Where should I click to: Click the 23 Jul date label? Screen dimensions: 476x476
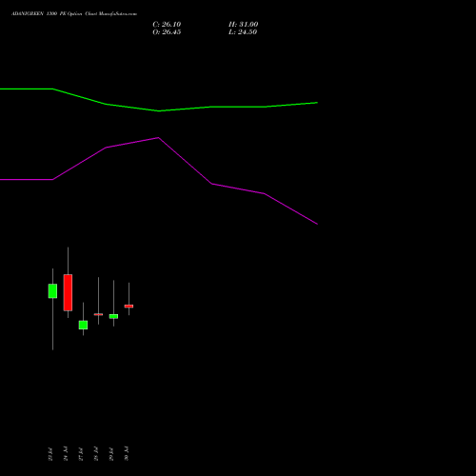pyautogui.click(x=50, y=454)
